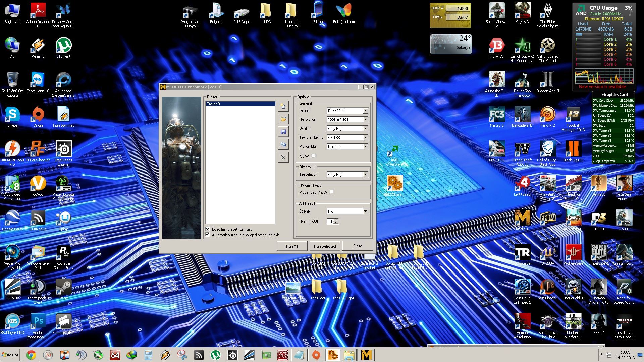The width and height of the screenshot is (644, 362).
Task: Uncheck Load last presets on start
Action: click(208, 229)
